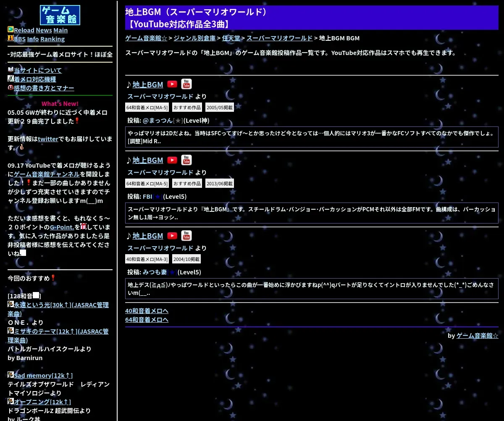Click comment box starting 地上デス
Screen dimensions: 504x421
point(312,289)
